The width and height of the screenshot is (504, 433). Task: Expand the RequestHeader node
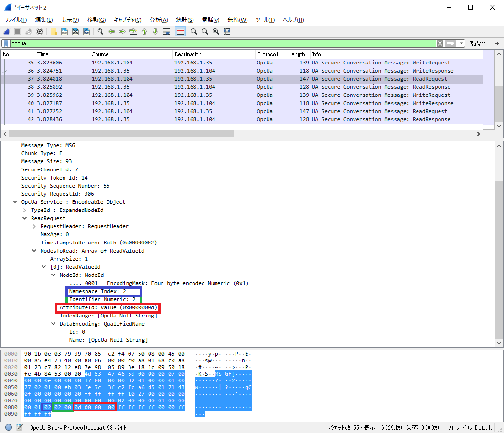click(34, 226)
